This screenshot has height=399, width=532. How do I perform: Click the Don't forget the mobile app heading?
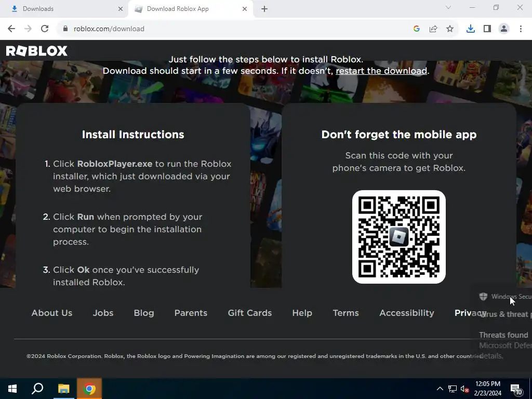click(x=399, y=135)
